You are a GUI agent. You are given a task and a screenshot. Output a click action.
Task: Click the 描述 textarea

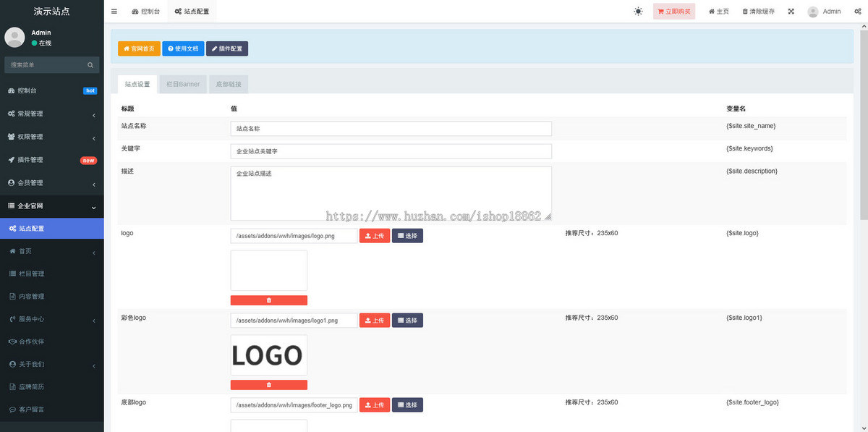coord(391,193)
